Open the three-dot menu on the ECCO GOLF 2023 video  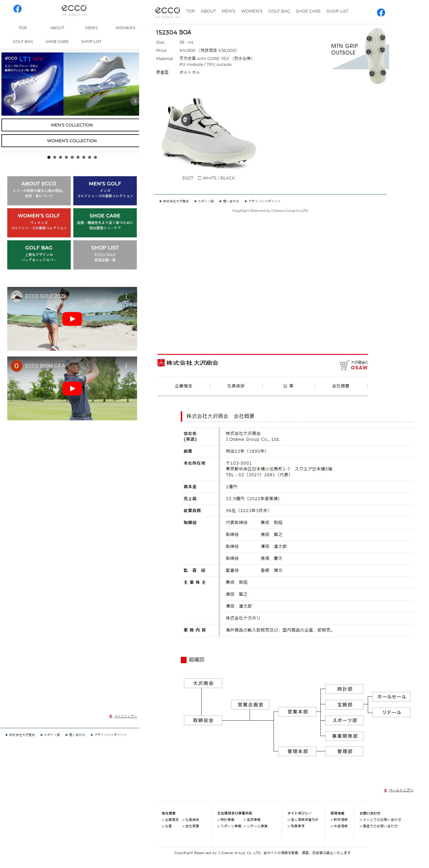point(126,296)
